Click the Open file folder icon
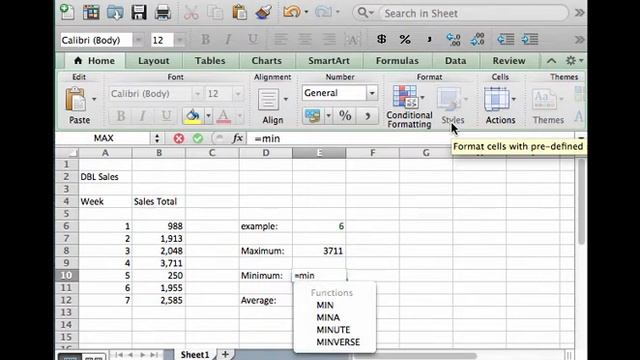Screen dimensions: 640x360 point(115,13)
